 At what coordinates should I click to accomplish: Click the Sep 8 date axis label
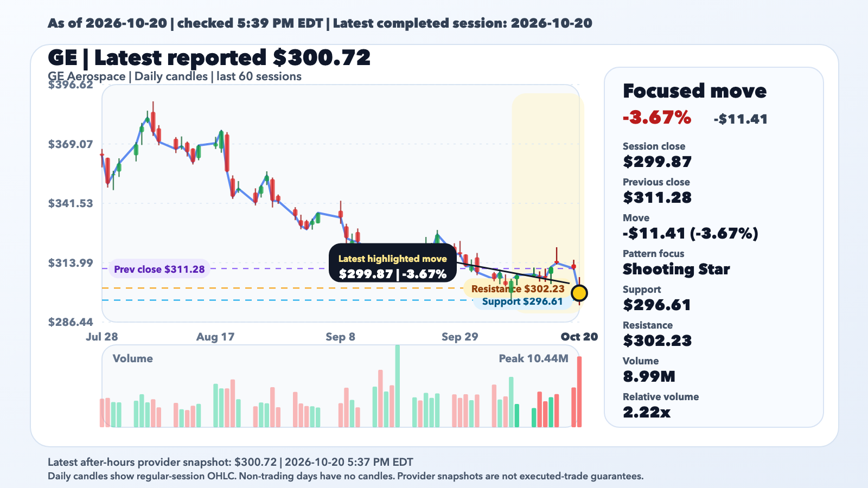click(341, 337)
